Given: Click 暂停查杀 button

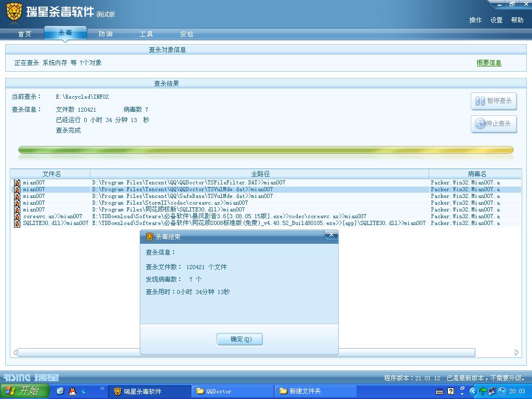Looking at the screenshot, I should tap(494, 101).
